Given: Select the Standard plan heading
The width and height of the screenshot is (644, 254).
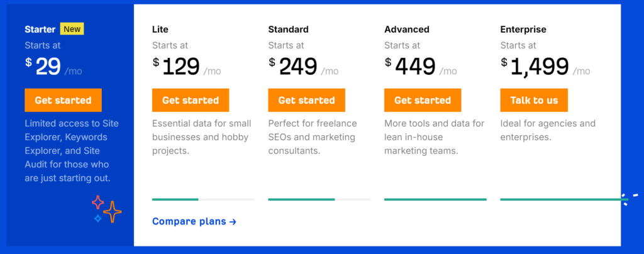Looking at the screenshot, I should click(x=288, y=30).
